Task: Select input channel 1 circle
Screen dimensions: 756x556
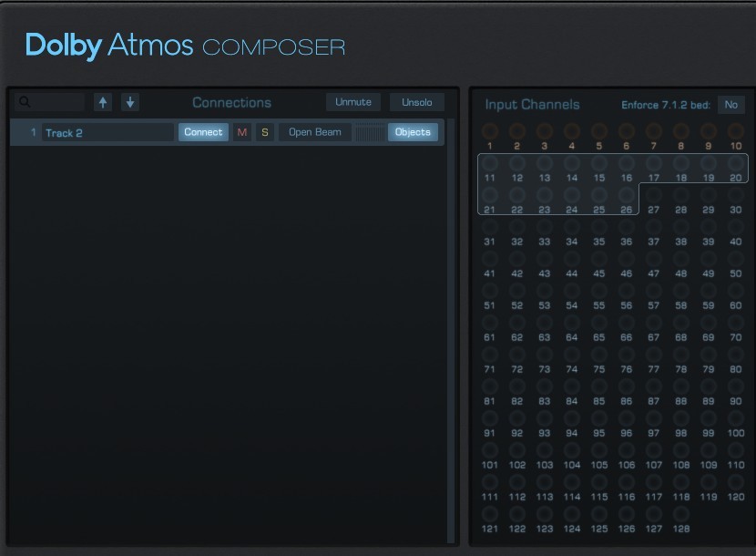Action: 490,130
